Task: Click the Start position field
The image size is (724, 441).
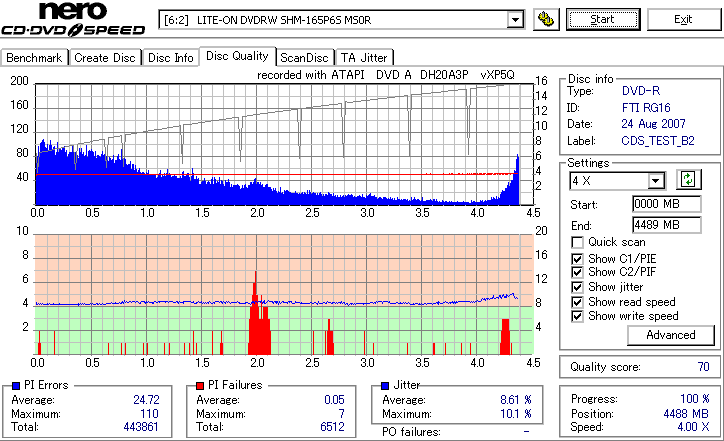Action: tap(667, 204)
